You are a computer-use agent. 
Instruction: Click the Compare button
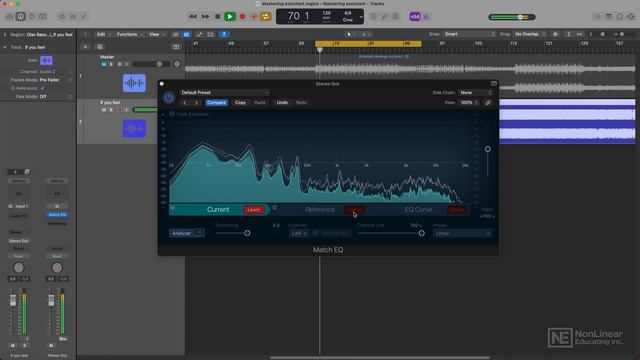216,103
